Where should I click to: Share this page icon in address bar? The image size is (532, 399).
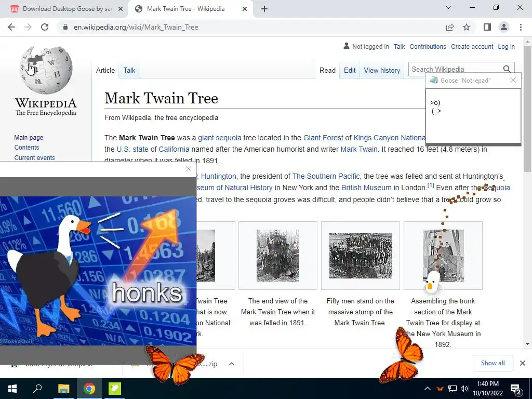pyautogui.click(x=450, y=27)
